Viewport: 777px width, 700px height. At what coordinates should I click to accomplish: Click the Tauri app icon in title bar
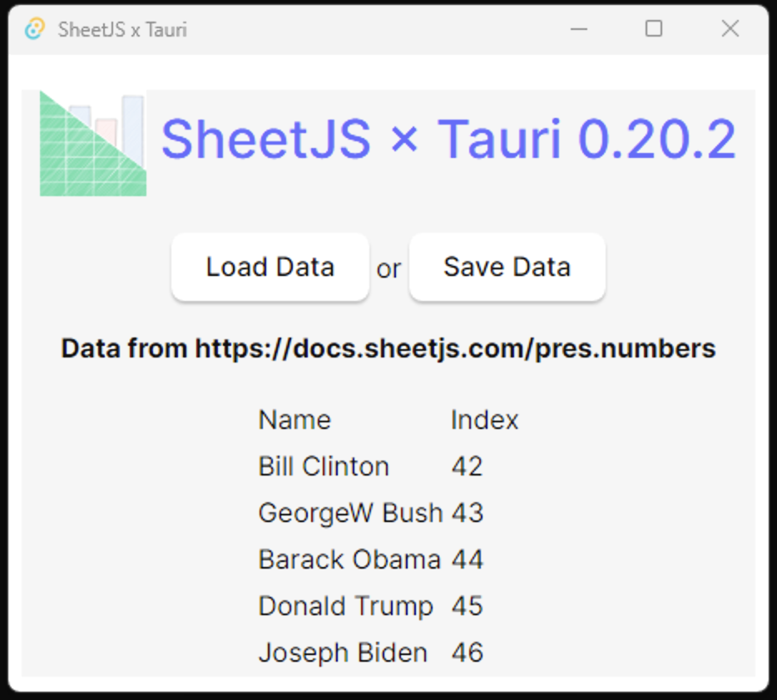(34, 30)
